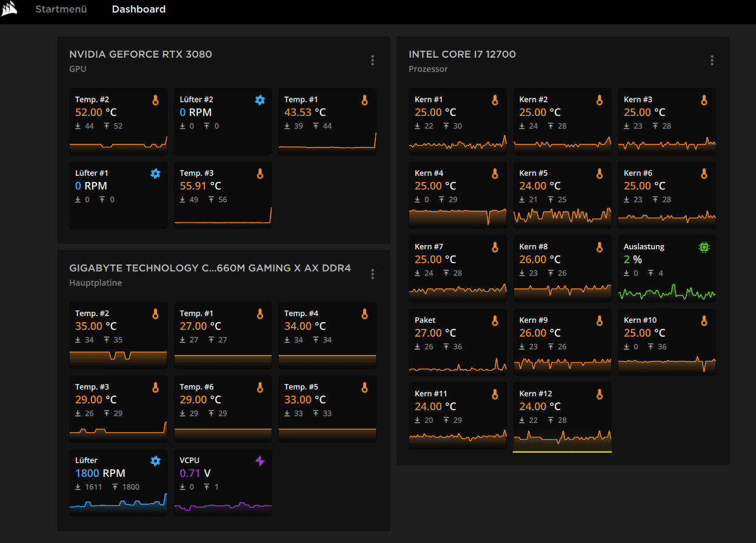This screenshot has height=543, width=756.
Task: Select the Kern #8 26.00 °C value
Action: [x=540, y=259]
